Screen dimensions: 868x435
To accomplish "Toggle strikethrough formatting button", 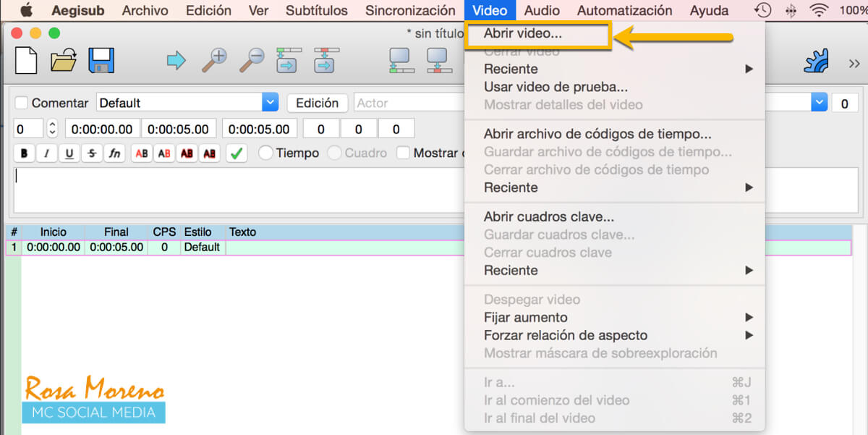I will [92, 153].
